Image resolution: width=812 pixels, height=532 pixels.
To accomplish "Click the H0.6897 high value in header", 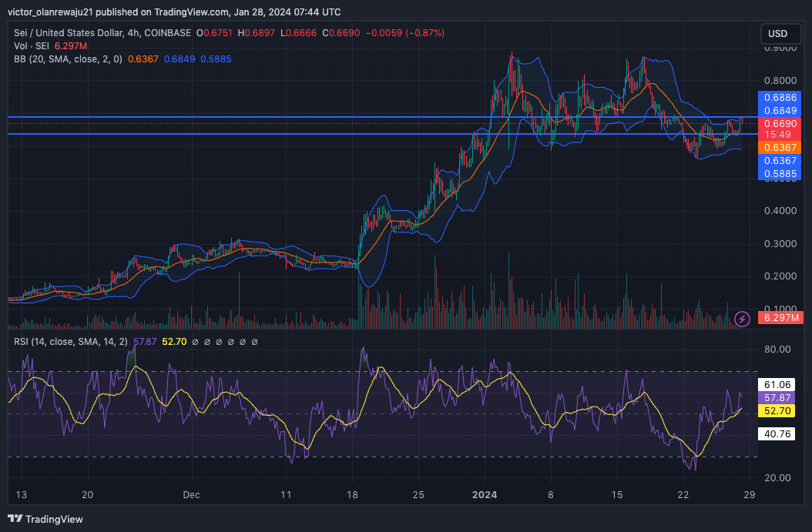I will (x=257, y=33).
